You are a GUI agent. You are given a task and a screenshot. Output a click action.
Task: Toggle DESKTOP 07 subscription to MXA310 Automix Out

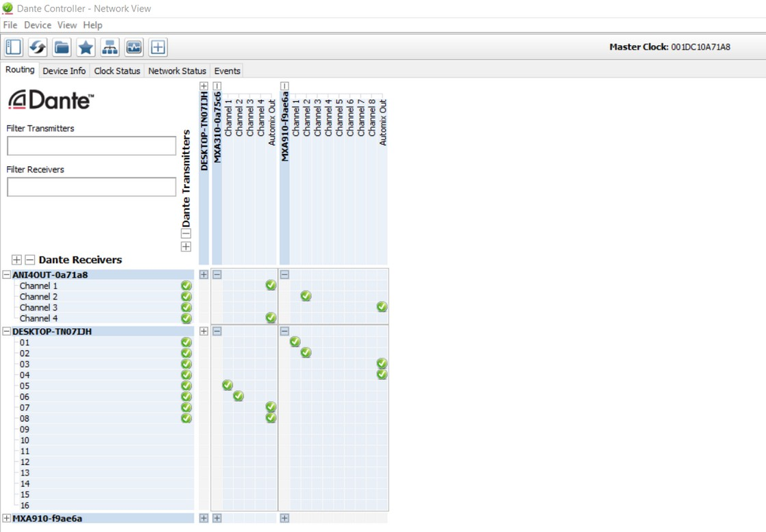click(x=271, y=407)
